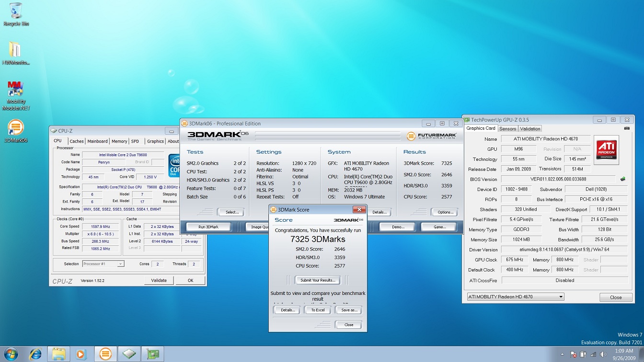Click the taskbar clock showing 1:09 AM
This screenshot has width=644, height=362.
(x=622, y=354)
